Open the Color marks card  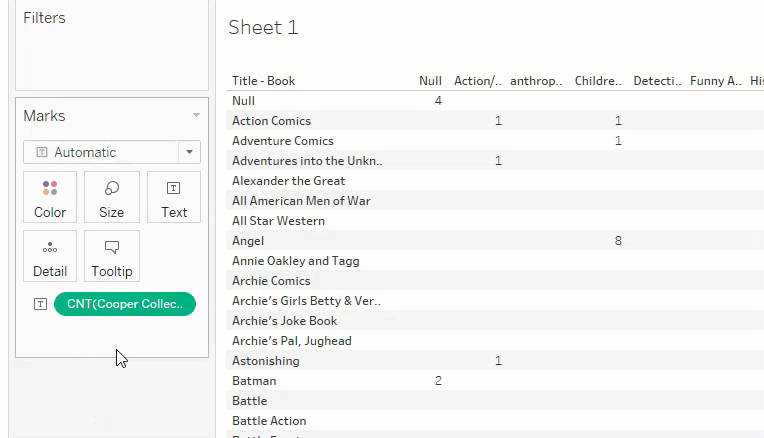tap(50, 197)
